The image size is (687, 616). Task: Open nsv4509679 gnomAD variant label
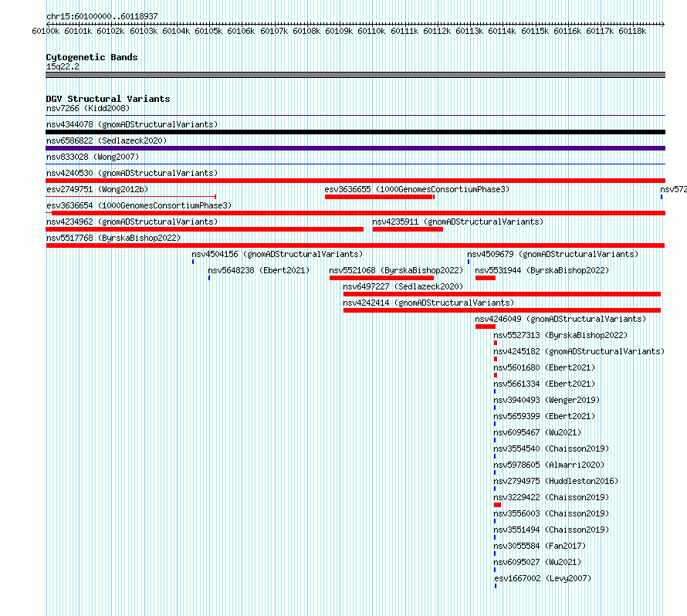pyautogui.click(x=553, y=254)
